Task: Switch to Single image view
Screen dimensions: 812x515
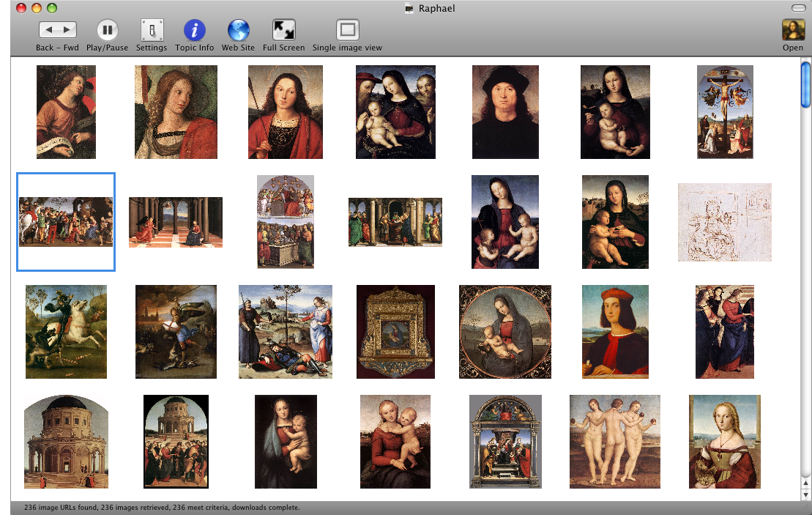Action: pos(348,30)
